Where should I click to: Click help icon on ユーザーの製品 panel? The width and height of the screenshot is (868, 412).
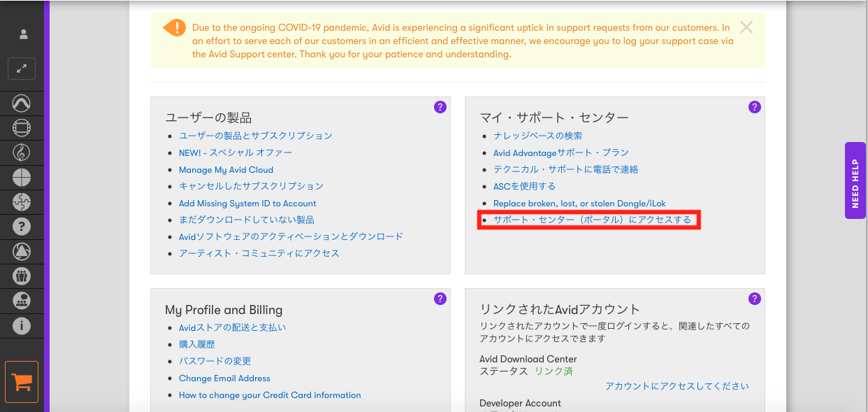pyautogui.click(x=440, y=107)
